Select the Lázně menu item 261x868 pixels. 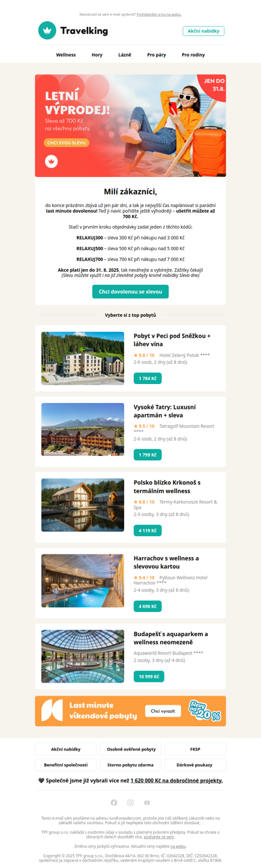[125, 55]
